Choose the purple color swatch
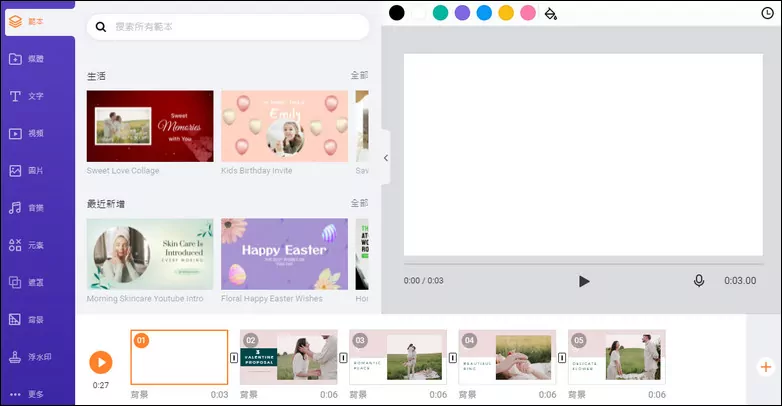 [x=462, y=13]
